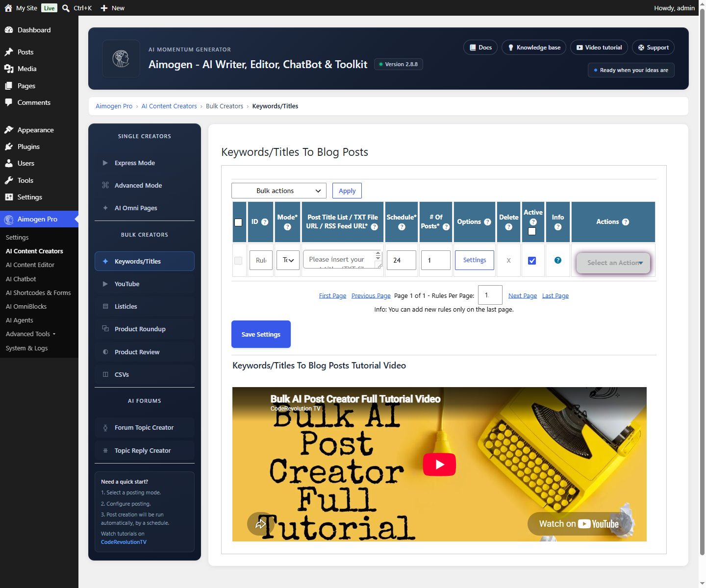Click the AI Content Creators breadcrumb
The width and height of the screenshot is (706, 588).
coord(169,106)
